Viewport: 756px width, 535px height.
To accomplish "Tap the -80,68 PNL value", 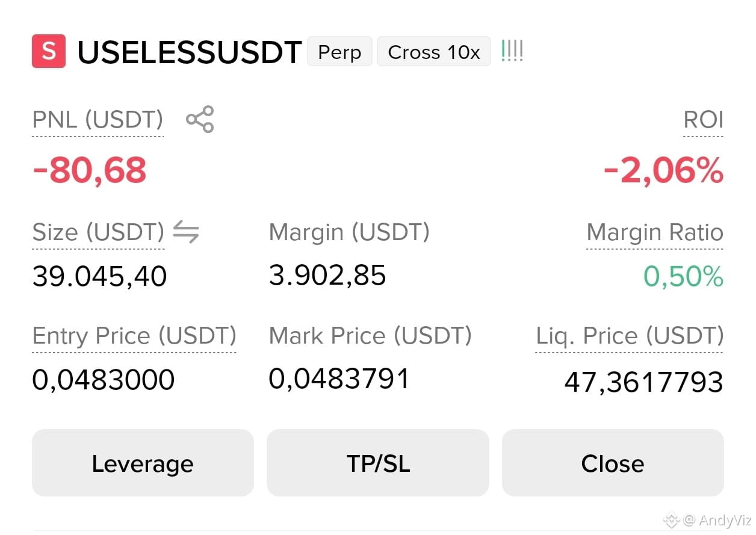I will (90, 170).
